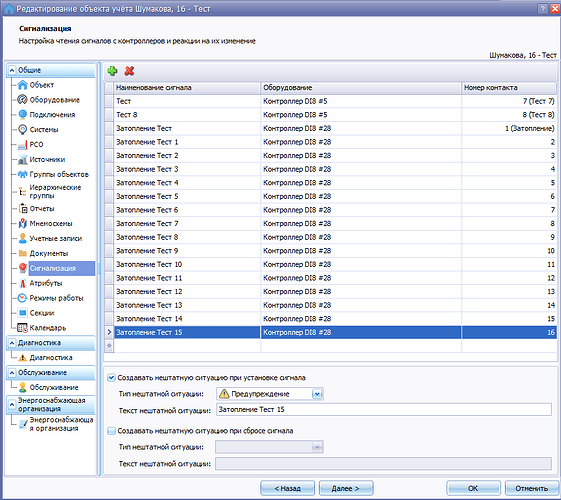
Task: Open the Календарь icon item
Action: click(23, 328)
